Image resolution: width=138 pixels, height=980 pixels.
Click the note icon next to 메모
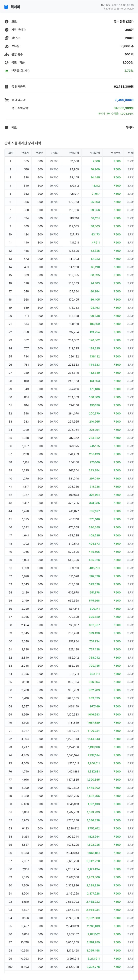pos(7,128)
